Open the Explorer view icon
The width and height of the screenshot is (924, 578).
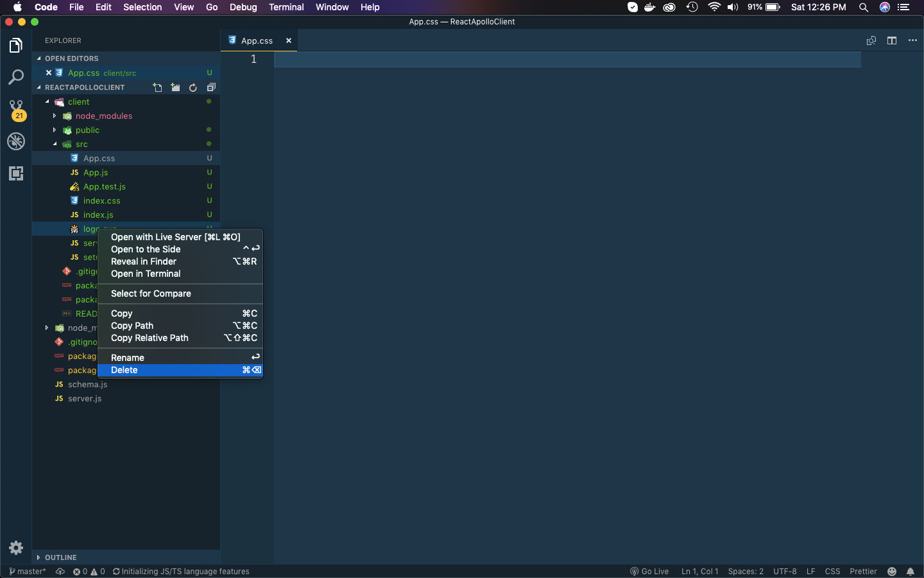pyautogui.click(x=16, y=46)
